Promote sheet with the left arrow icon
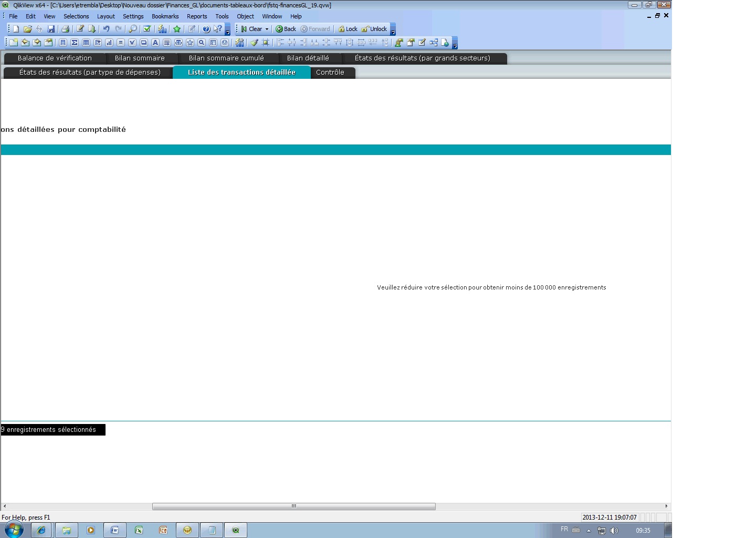Screen dimensions: 756x538 25,43
